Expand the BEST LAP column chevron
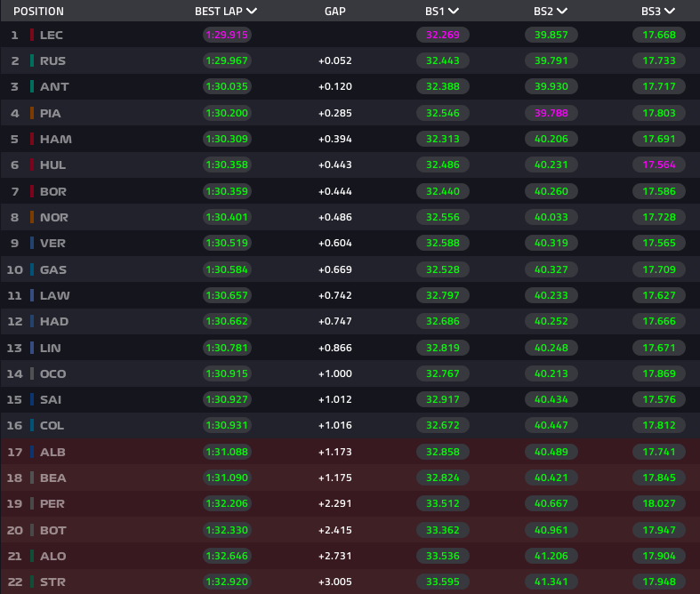This screenshot has height=594, width=700. [252, 12]
